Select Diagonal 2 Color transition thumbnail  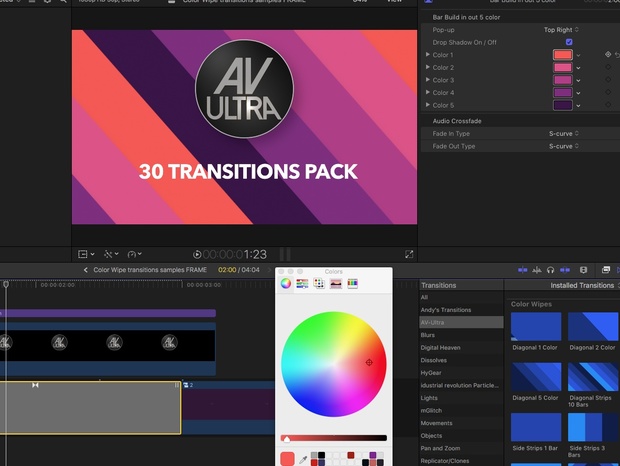(593, 326)
